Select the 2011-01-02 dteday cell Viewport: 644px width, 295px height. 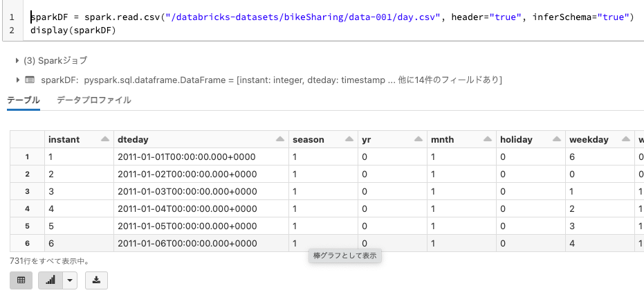click(201, 174)
